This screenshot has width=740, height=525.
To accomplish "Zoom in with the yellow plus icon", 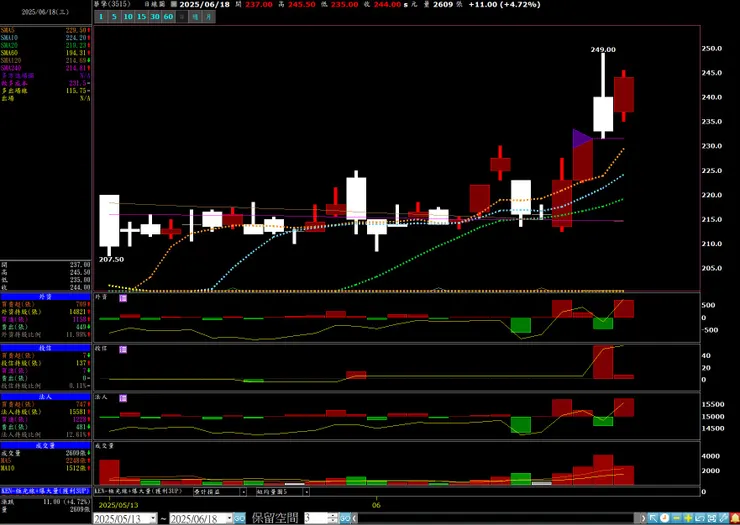I will [688, 518].
